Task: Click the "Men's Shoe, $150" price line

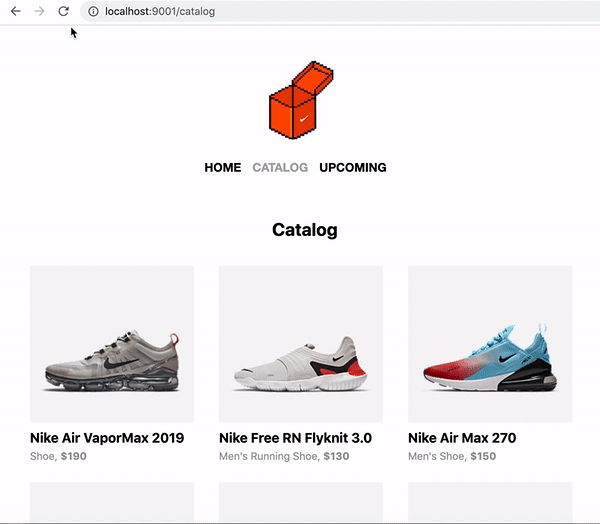Action: click(452, 456)
